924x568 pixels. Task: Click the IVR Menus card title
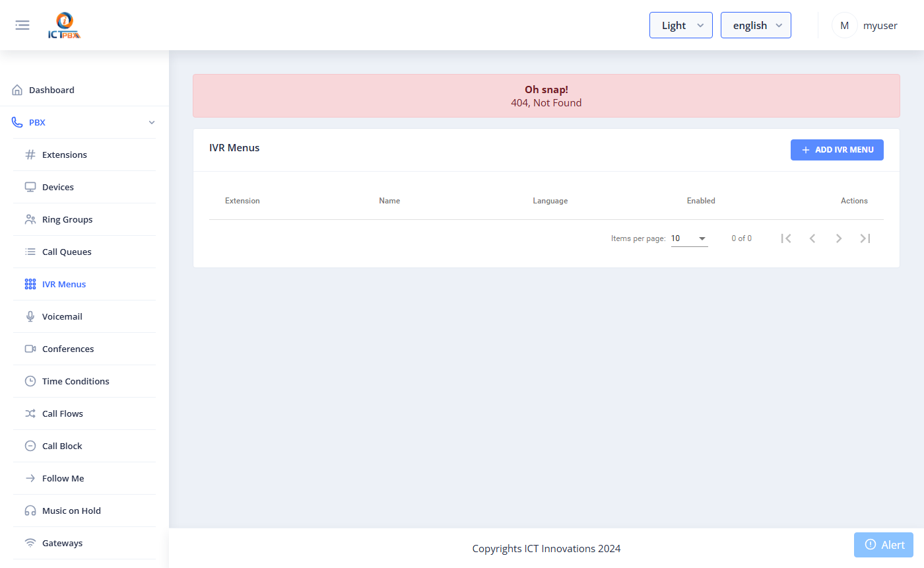[x=234, y=148]
